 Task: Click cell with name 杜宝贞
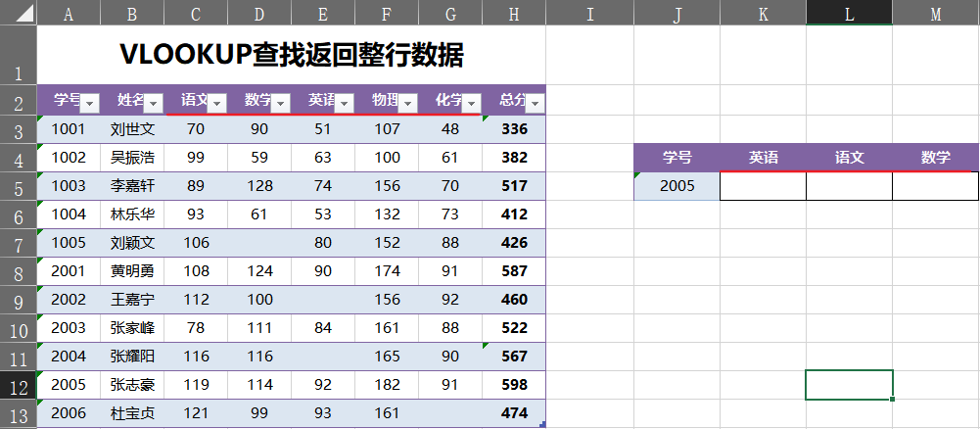point(132,413)
